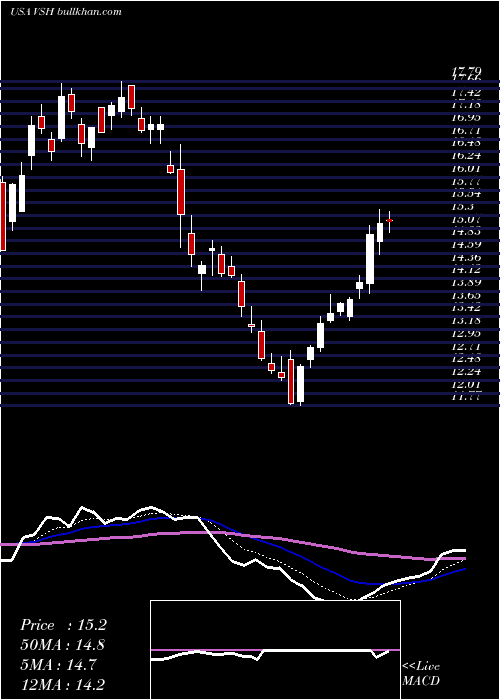Click the 14.59 price level label

coord(466,244)
